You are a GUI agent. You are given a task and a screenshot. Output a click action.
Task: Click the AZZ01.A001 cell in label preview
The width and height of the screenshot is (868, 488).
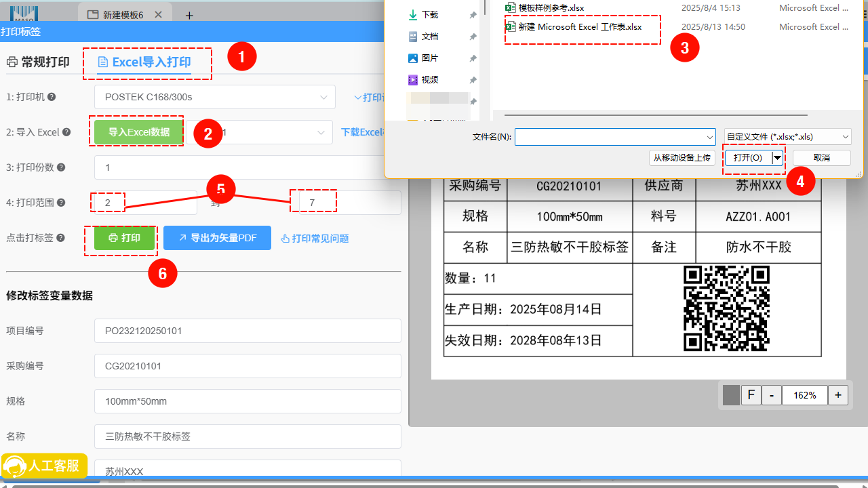pyautogui.click(x=757, y=216)
